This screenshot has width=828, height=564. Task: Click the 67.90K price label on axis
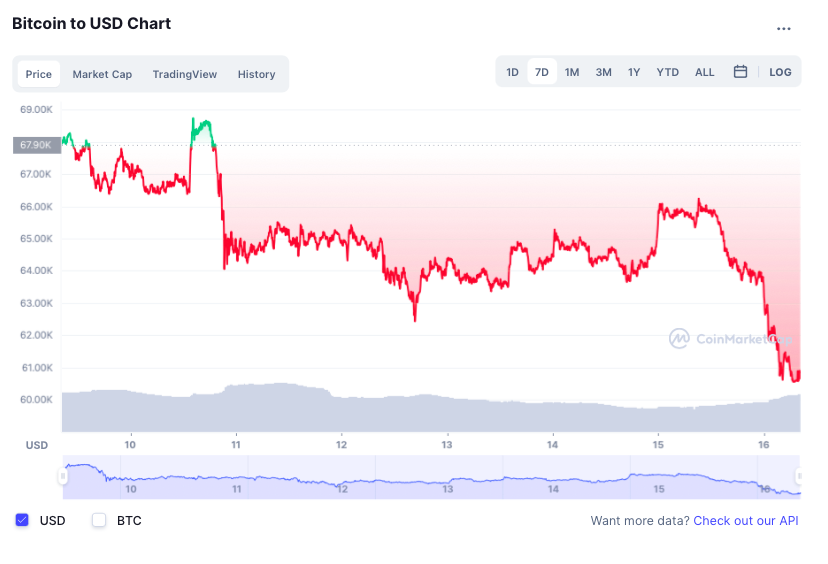34,145
